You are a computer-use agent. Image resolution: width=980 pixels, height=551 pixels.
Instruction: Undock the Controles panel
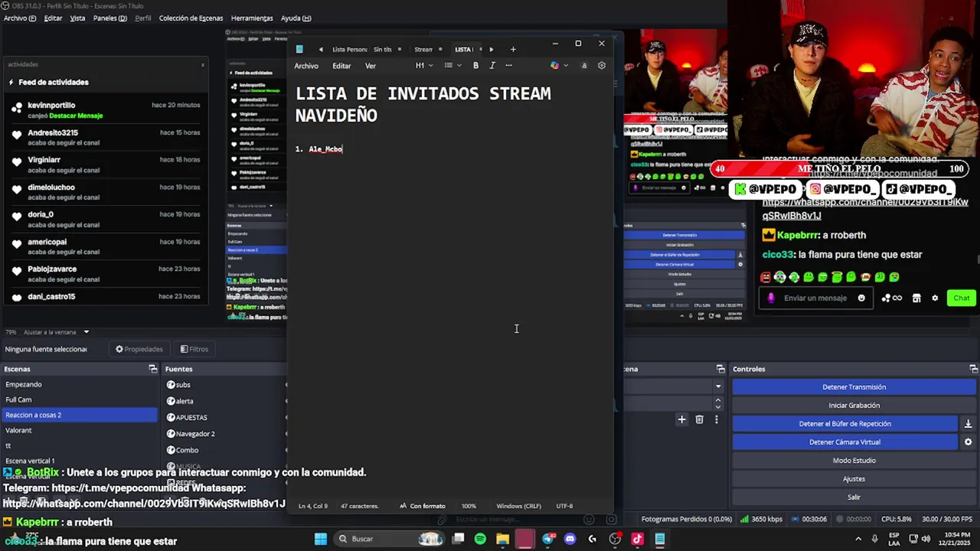[x=973, y=369]
